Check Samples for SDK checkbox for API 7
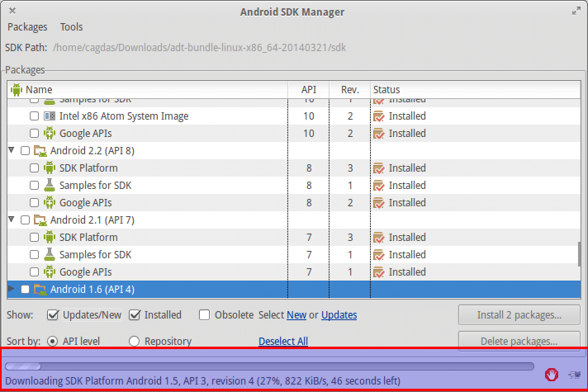Image resolution: width=588 pixels, height=392 pixels. pos(34,255)
